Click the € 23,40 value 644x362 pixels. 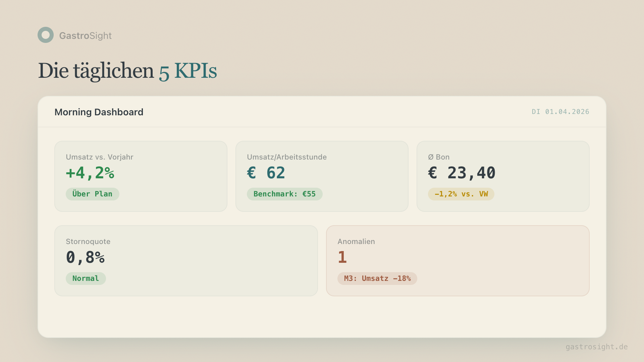pos(462,173)
